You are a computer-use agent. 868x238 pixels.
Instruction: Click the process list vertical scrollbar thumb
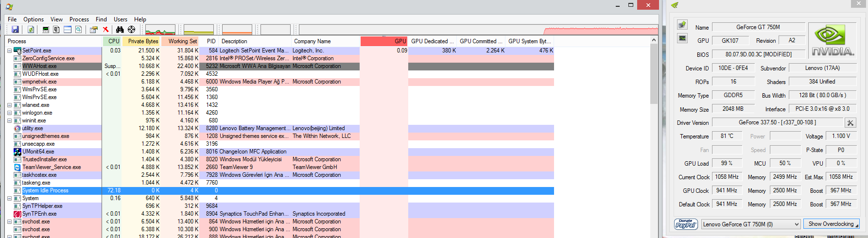click(654, 74)
